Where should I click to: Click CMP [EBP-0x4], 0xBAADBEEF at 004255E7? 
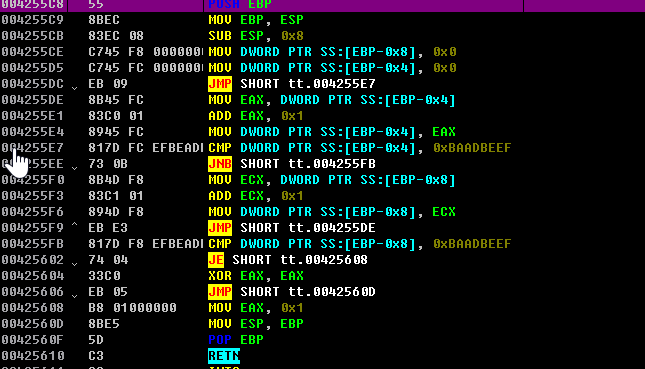360,148
